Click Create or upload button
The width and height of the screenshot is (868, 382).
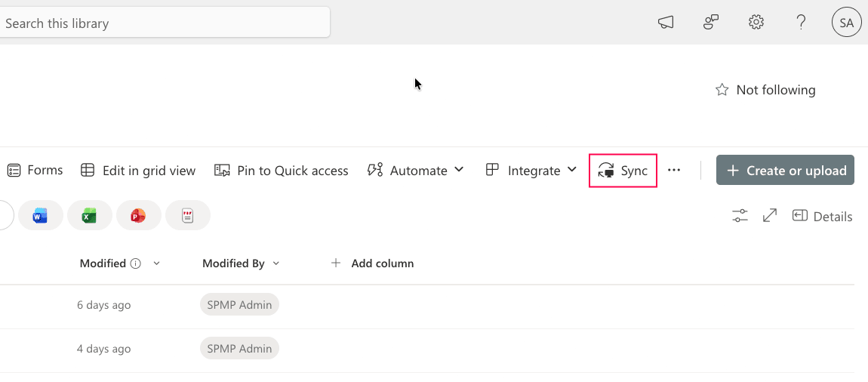pyautogui.click(x=785, y=171)
